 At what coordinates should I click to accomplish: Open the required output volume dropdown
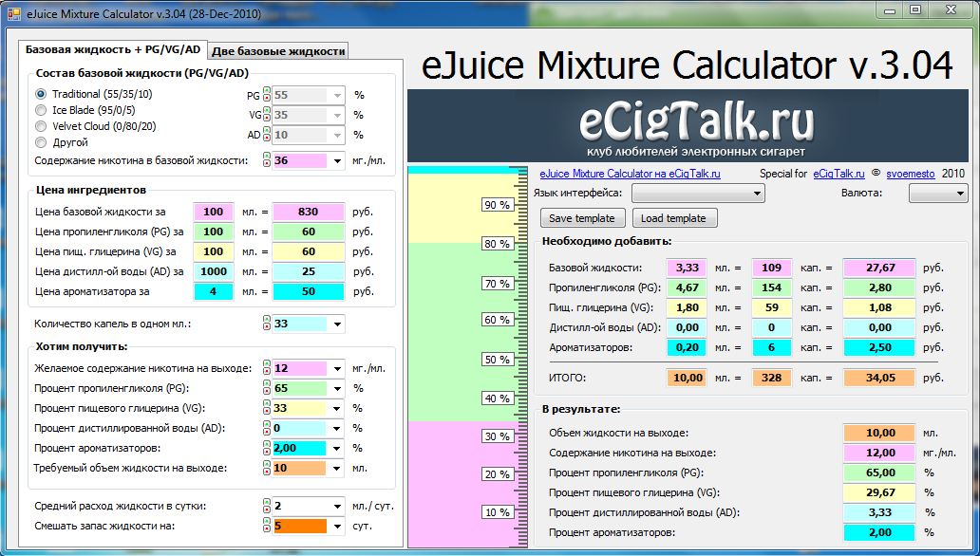pyautogui.click(x=337, y=469)
